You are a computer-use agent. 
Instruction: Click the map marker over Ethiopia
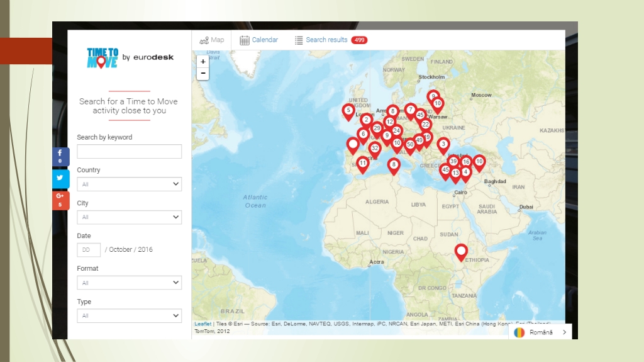coord(461,252)
